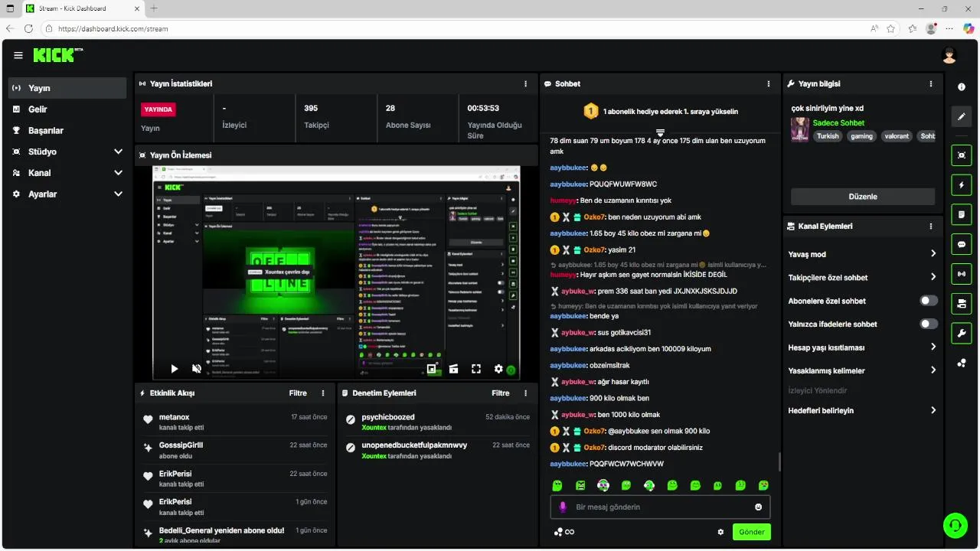Click the Düzenle button in Yayın bilgisi
The width and height of the screenshot is (980, 551).
click(x=863, y=197)
